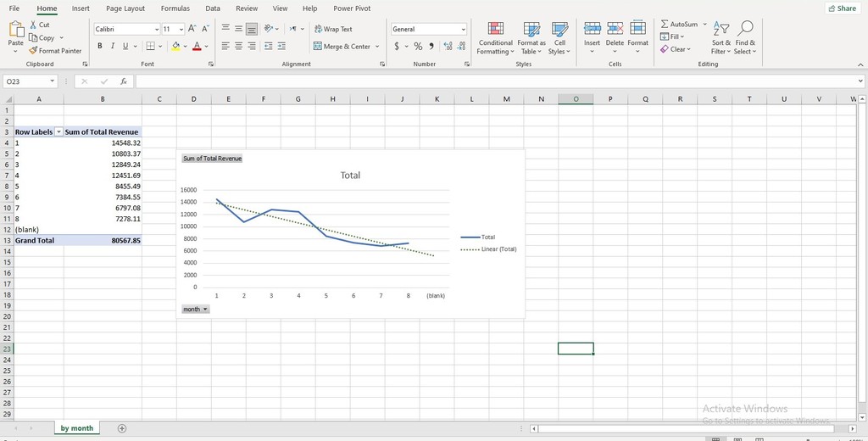This screenshot has width=868, height=441.
Task: Open Conditional Formatting menu
Action: (x=495, y=38)
